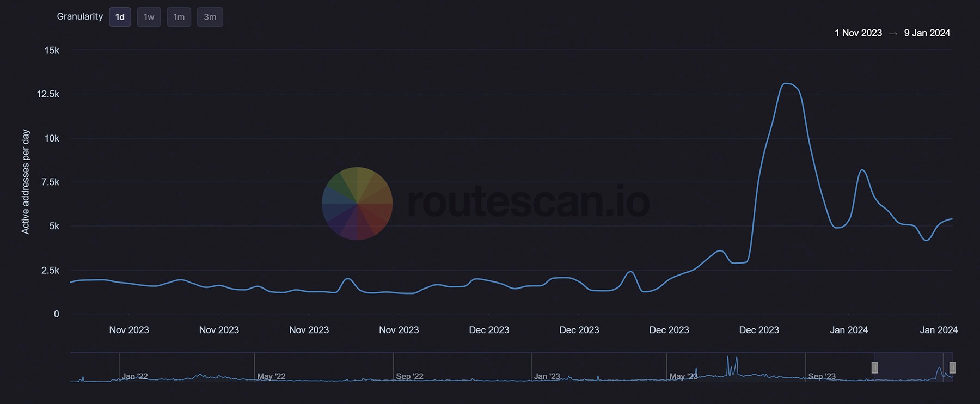
Task: Click the left navigator range handle
Action: tap(874, 368)
